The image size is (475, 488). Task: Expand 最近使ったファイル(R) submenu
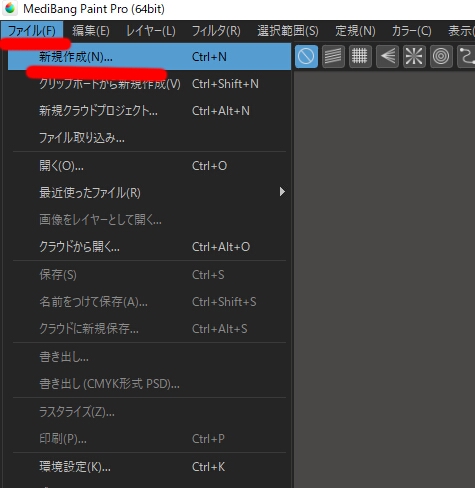tap(149, 193)
